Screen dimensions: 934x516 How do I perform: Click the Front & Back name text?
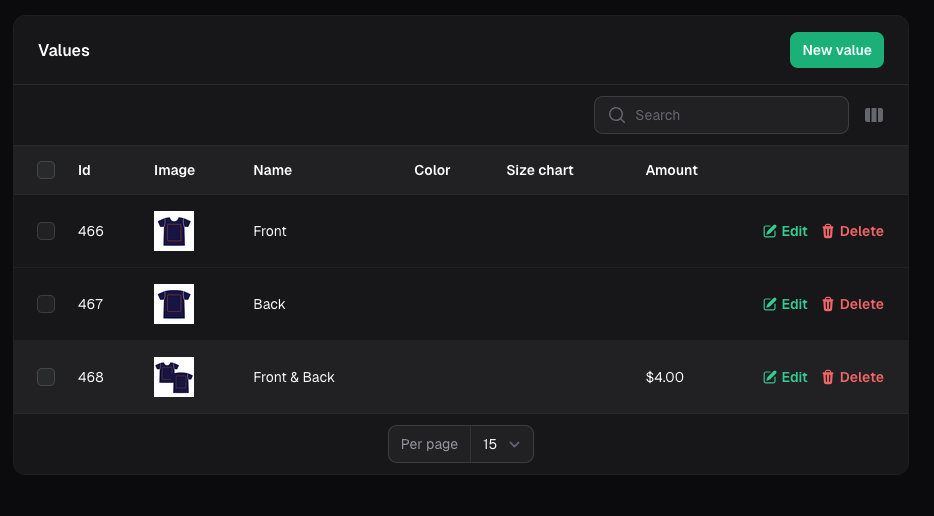(x=294, y=377)
